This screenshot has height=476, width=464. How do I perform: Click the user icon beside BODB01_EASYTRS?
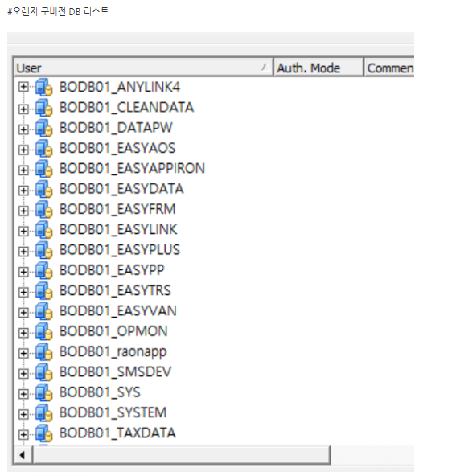pyautogui.click(x=43, y=291)
